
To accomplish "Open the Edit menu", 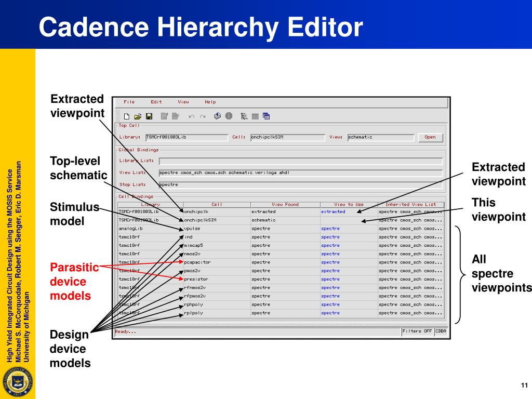I will click(156, 102).
